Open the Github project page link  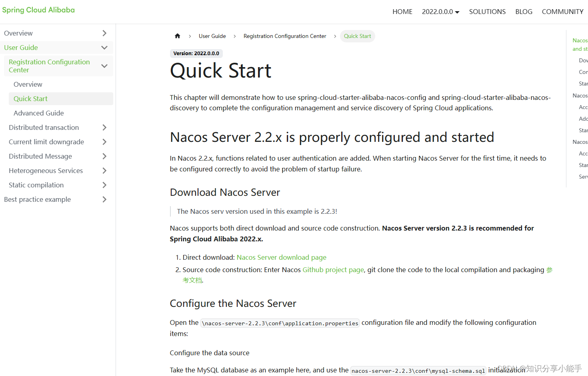[333, 270]
